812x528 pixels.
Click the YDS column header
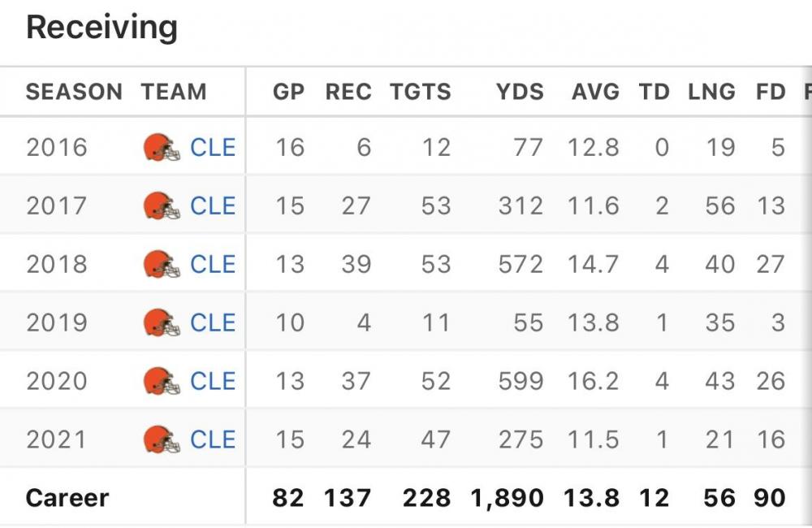tap(520, 92)
